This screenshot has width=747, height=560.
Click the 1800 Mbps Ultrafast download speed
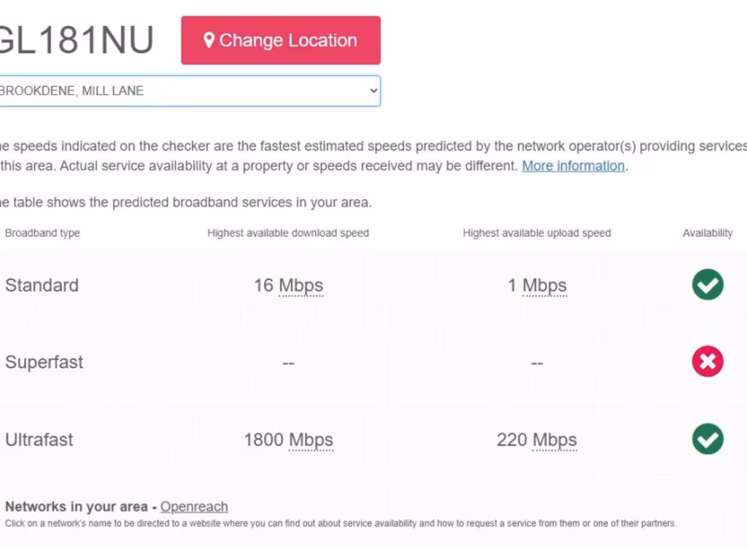point(288,440)
